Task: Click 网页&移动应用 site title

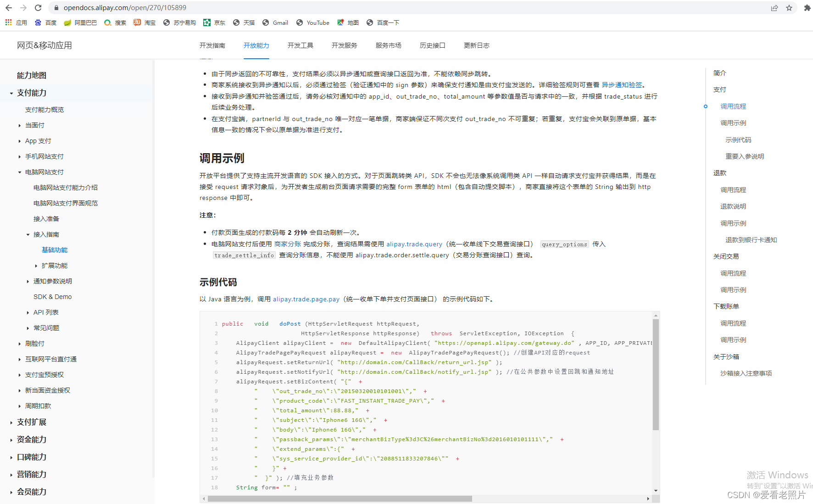Action: [45, 45]
